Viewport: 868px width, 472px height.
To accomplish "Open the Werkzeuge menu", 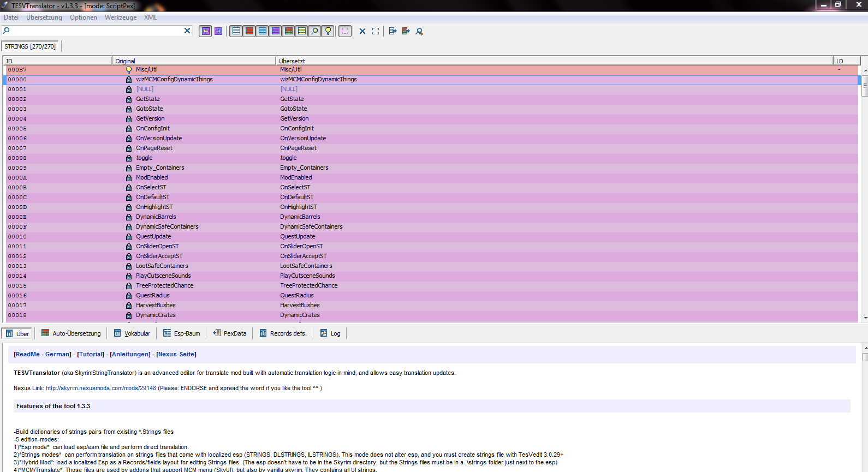I will point(121,17).
